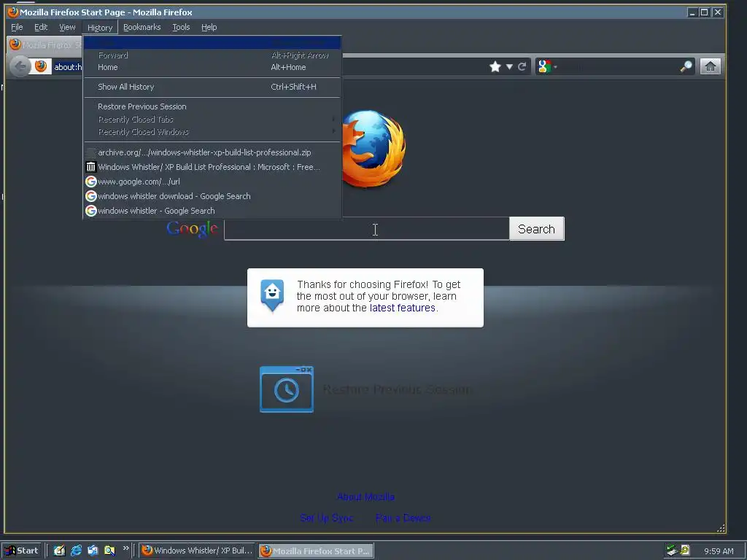Click the Firefox icon in title bar
747x560 pixels.
[13, 12]
